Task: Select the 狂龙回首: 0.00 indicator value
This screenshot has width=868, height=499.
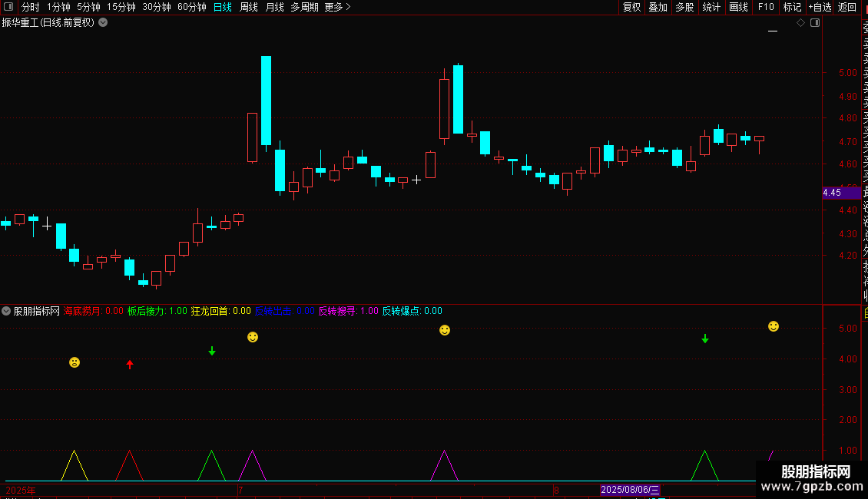Action: [221, 311]
